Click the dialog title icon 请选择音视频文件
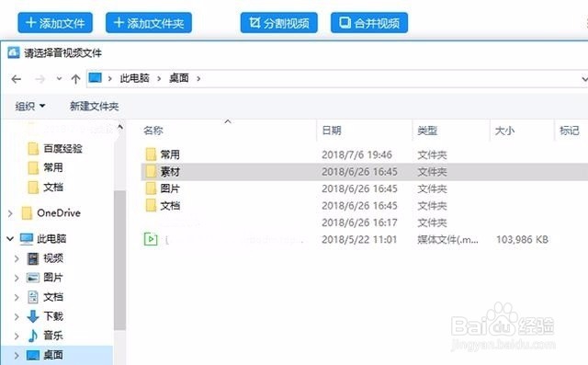Image resolution: width=588 pixels, height=365 pixels. pyautogui.click(x=14, y=52)
